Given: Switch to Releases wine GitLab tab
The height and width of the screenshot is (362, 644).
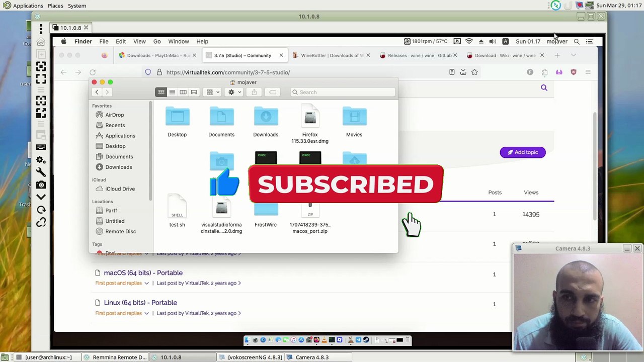Looking at the screenshot, I should coord(419,55).
